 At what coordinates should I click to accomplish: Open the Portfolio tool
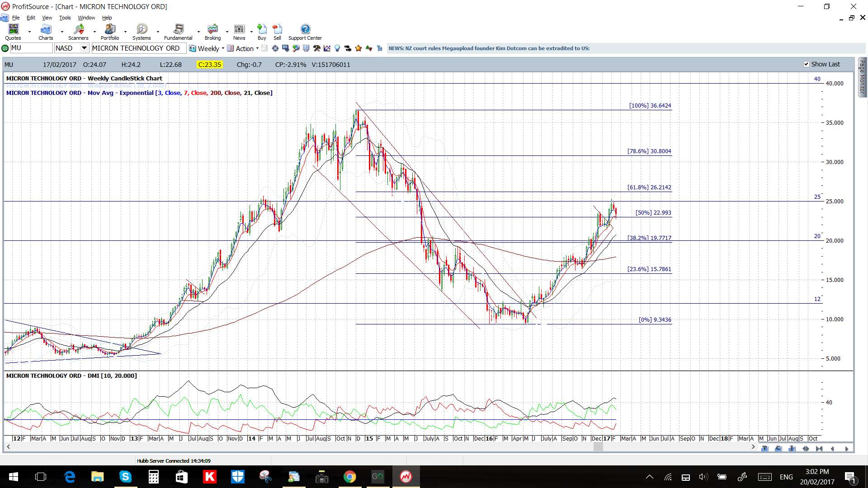click(110, 32)
